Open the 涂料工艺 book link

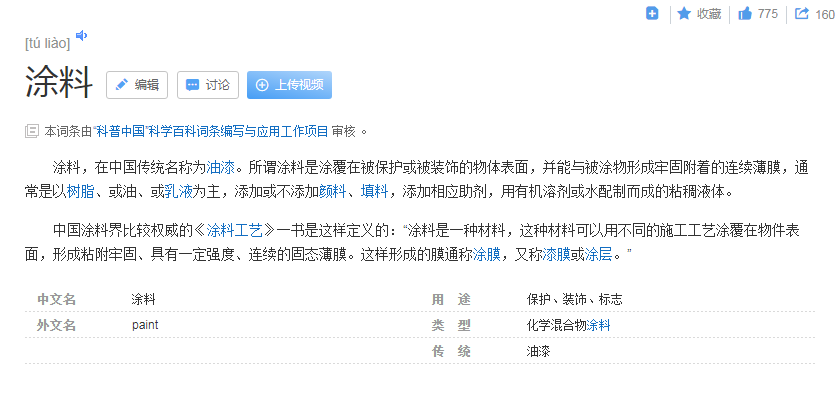pos(235,231)
